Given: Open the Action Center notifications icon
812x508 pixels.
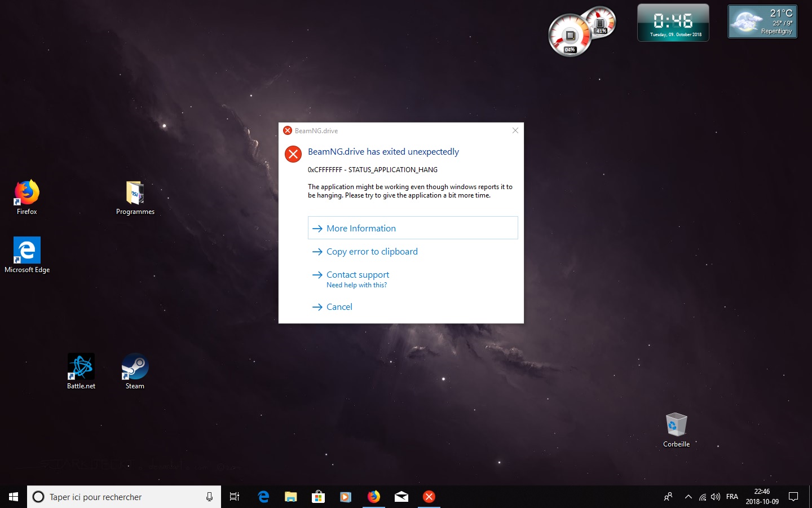Looking at the screenshot, I should pos(793,497).
